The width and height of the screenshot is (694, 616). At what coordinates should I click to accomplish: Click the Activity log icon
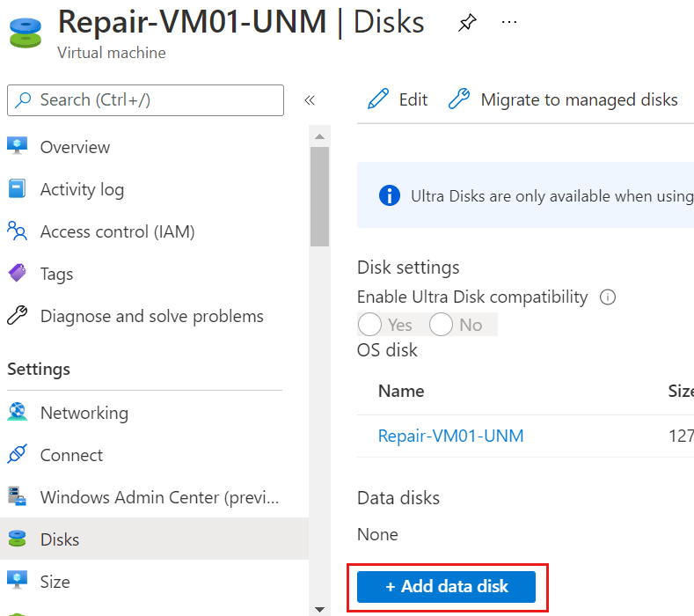[18, 189]
